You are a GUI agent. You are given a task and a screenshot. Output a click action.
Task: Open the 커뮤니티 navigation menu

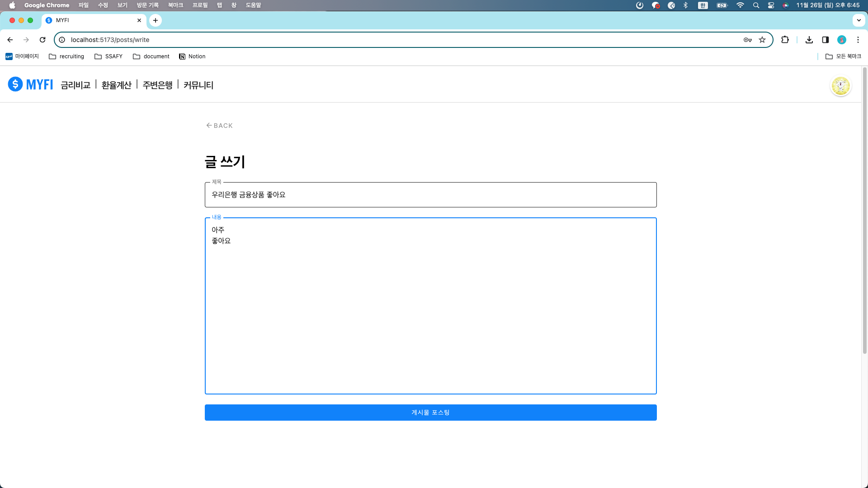pyautogui.click(x=198, y=85)
